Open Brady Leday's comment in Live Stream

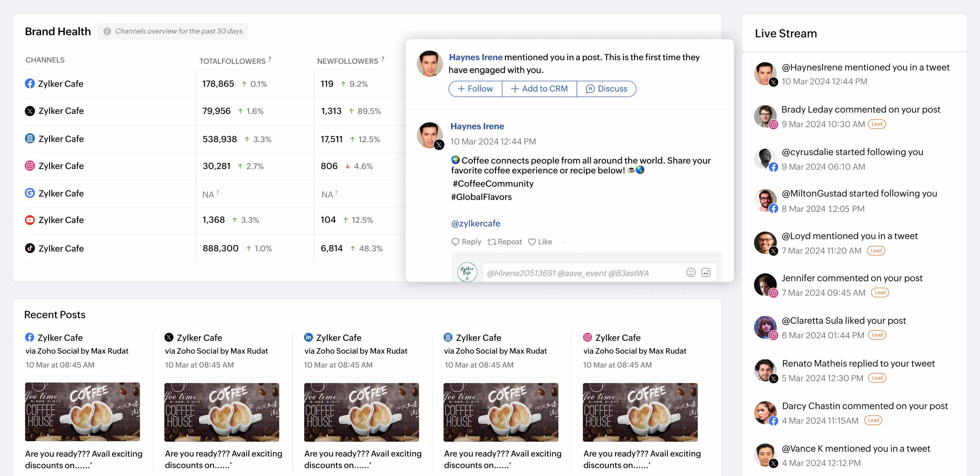[x=861, y=109]
